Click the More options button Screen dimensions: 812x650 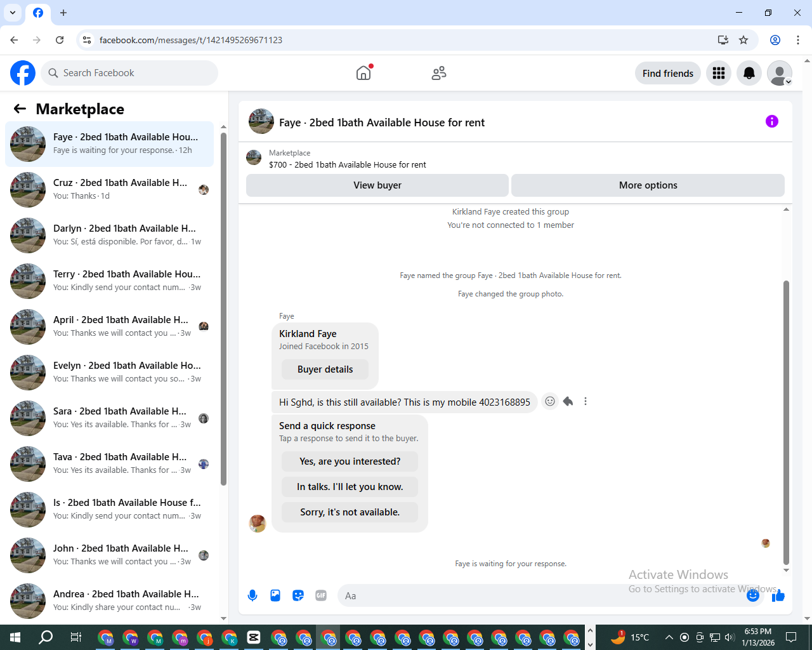(x=648, y=185)
